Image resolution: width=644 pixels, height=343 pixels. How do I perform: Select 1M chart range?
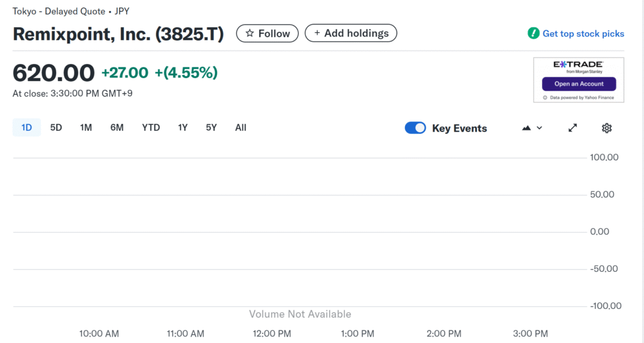[x=86, y=128]
